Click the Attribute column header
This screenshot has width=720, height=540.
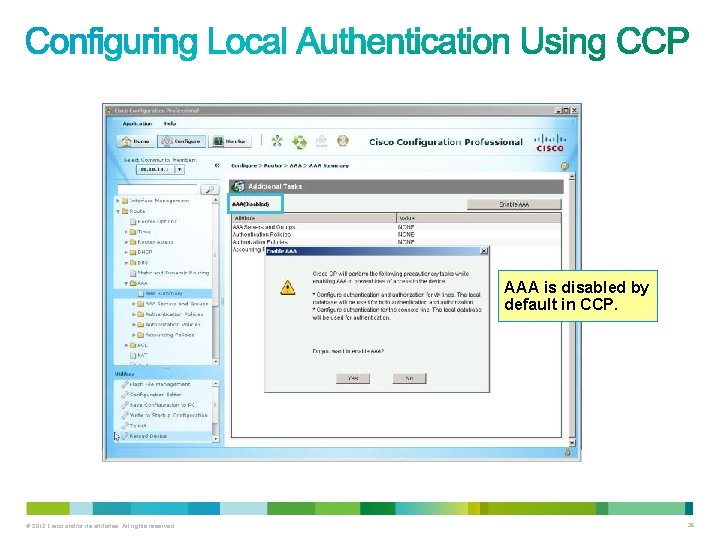pos(314,218)
